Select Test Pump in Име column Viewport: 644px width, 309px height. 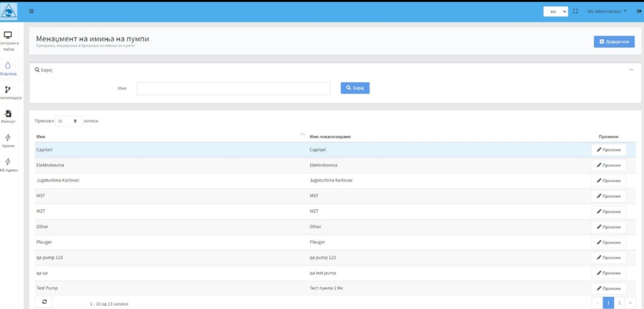click(47, 288)
